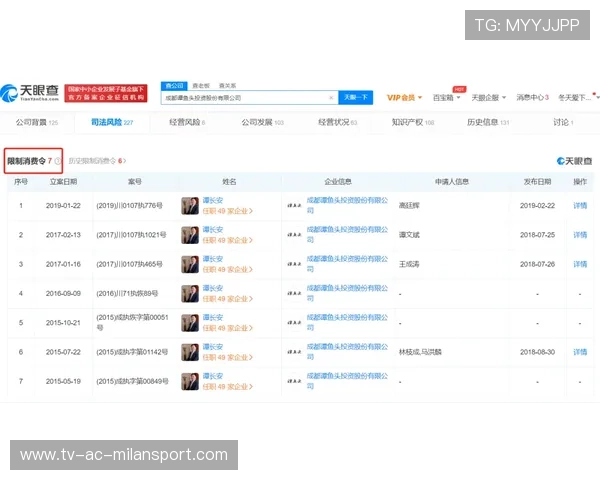Switch to the 经营风险 tab

(x=189, y=123)
